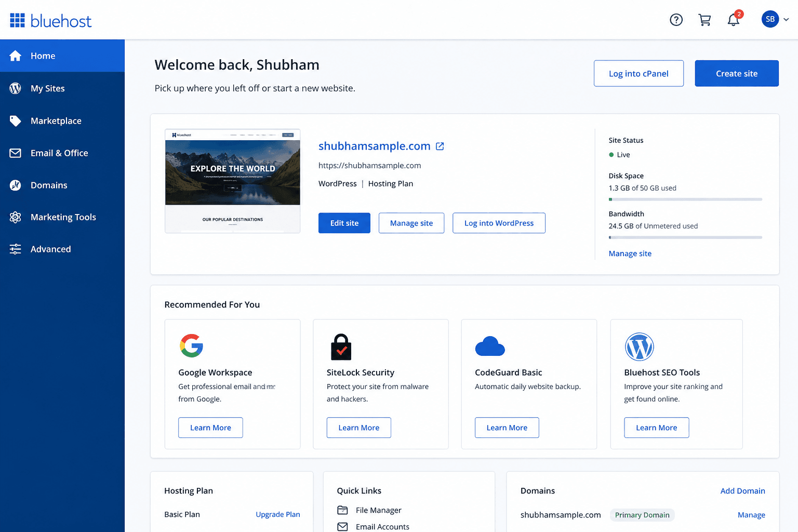Open the notifications bell icon

[733, 20]
